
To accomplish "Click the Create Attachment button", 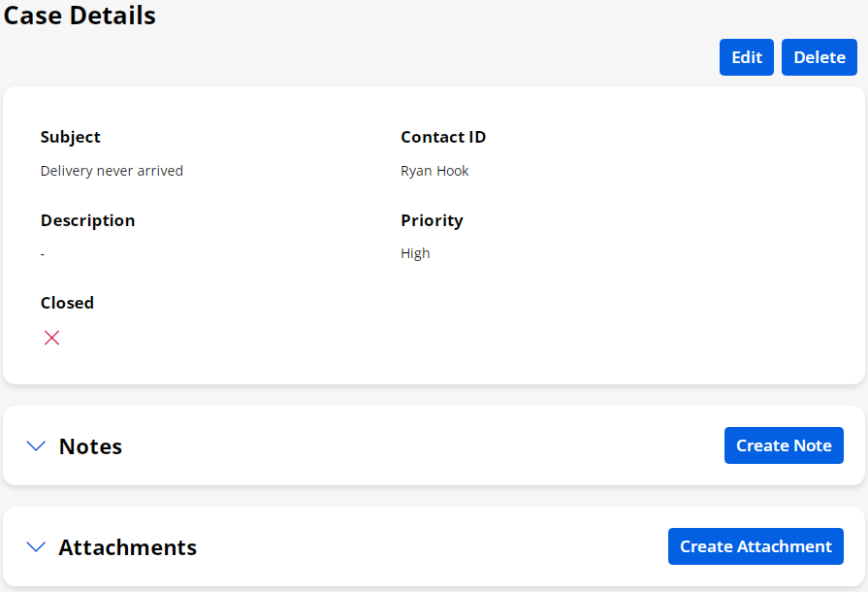I will (755, 546).
